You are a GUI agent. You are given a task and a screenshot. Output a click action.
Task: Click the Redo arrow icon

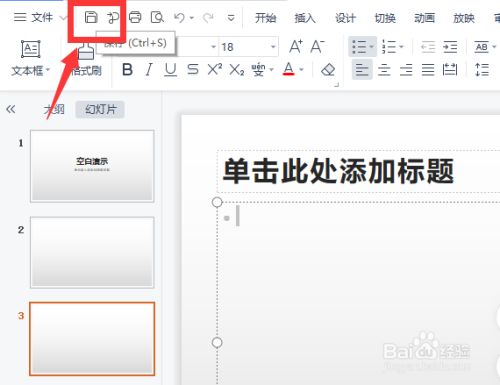pos(208,17)
